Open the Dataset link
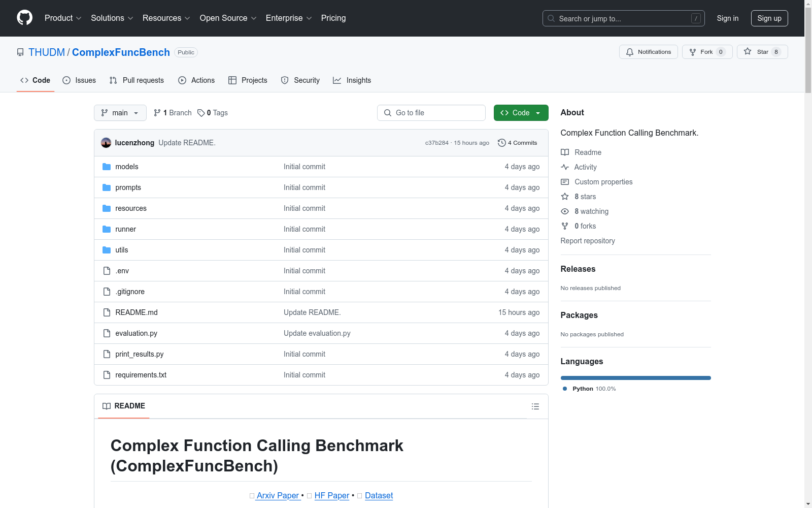 [379, 495]
